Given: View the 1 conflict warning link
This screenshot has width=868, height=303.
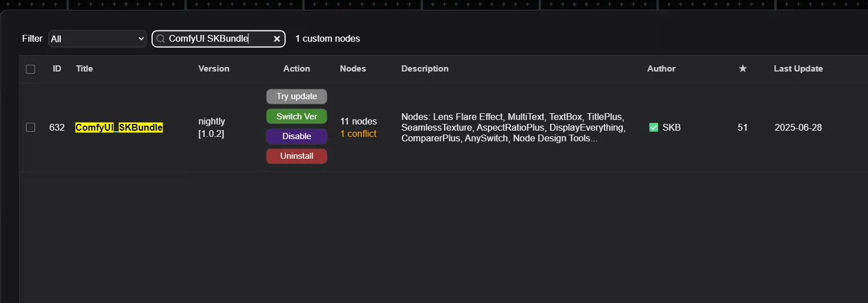Looking at the screenshot, I should coord(358,134).
